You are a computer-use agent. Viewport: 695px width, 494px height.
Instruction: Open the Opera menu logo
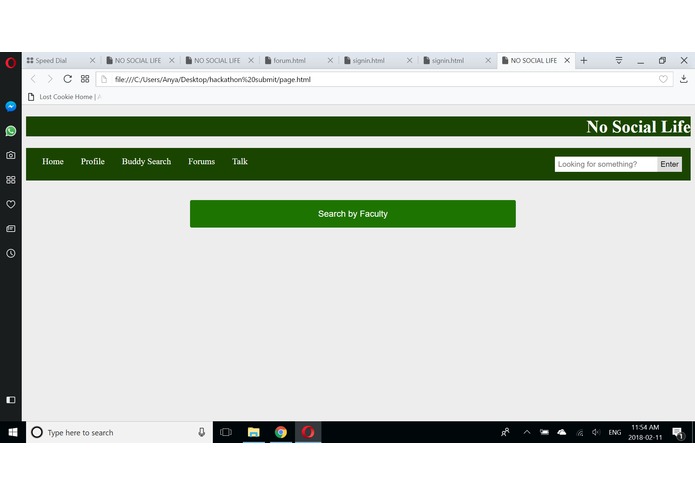[11, 62]
